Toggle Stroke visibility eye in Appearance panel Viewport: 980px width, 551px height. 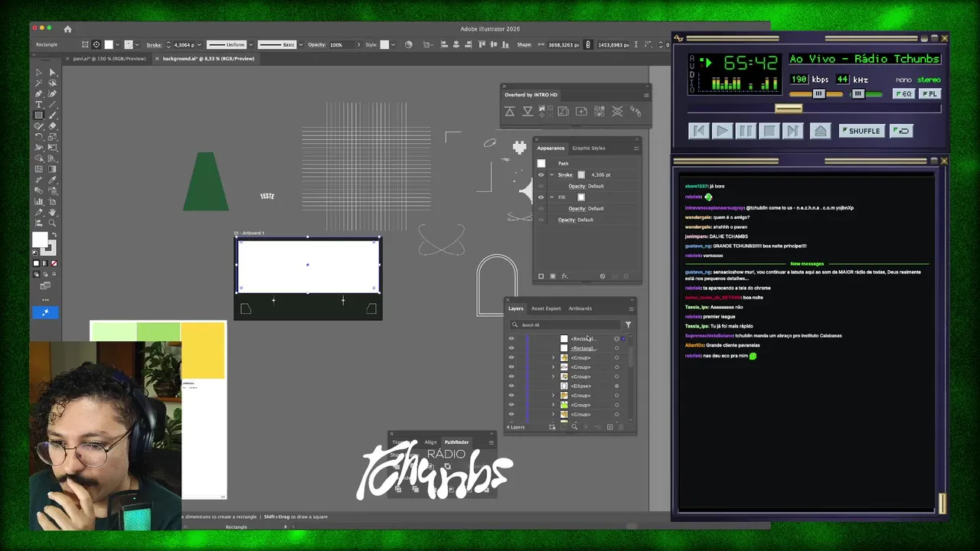[x=541, y=174]
